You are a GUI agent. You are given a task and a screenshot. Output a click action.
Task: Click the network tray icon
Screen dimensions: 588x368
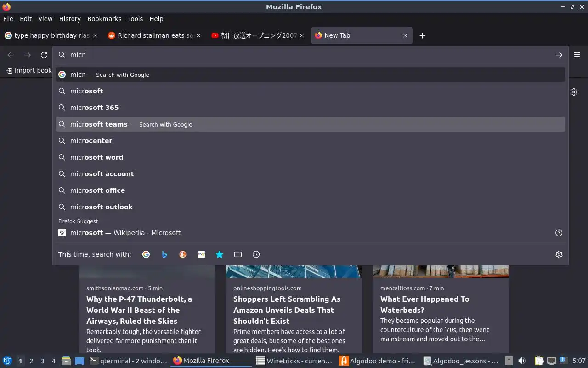coord(552,361)
